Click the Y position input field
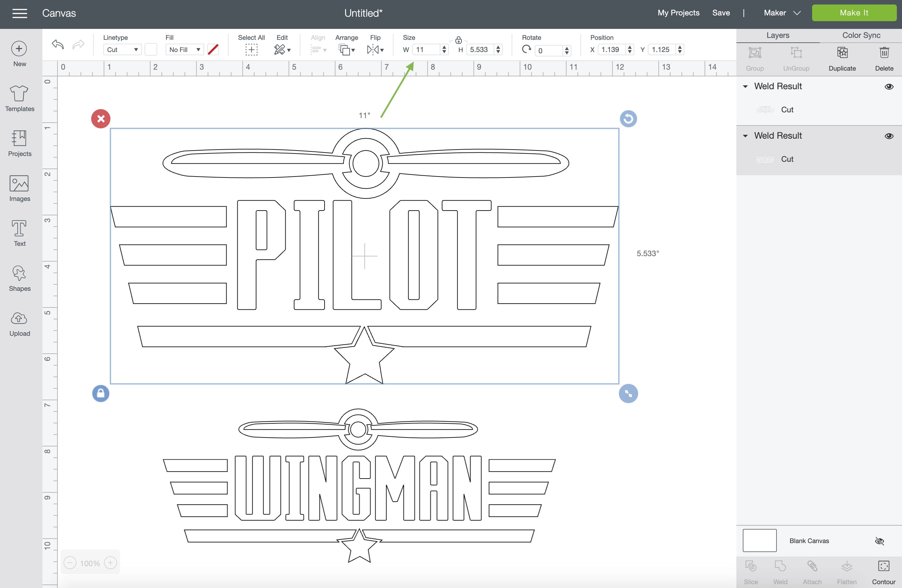 point(662,50)
